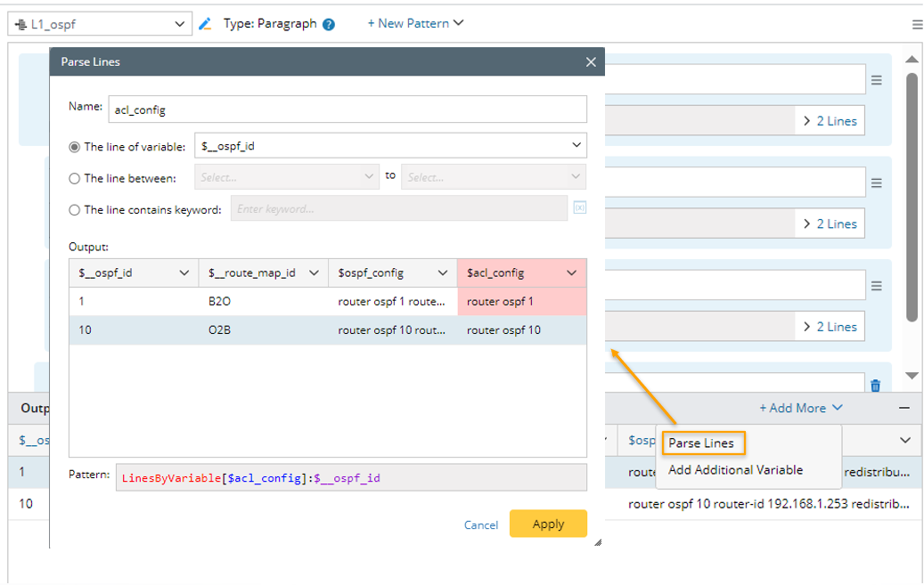This screenshot has height=585, width=924.
Task: Collapse output panel with the minus icon
Action: click(904, 408)
